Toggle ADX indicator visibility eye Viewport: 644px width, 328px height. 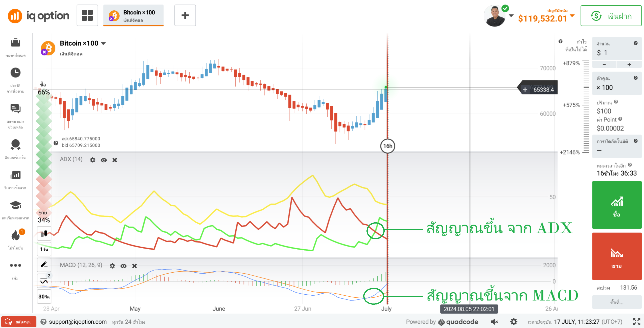click(x=104, y=160)
